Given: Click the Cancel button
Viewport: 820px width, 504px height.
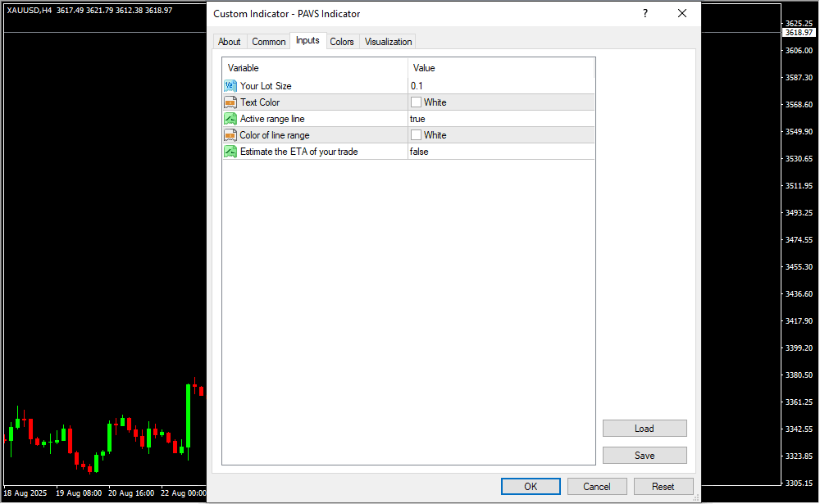Looking at the screenshot, I should (597, 487).
